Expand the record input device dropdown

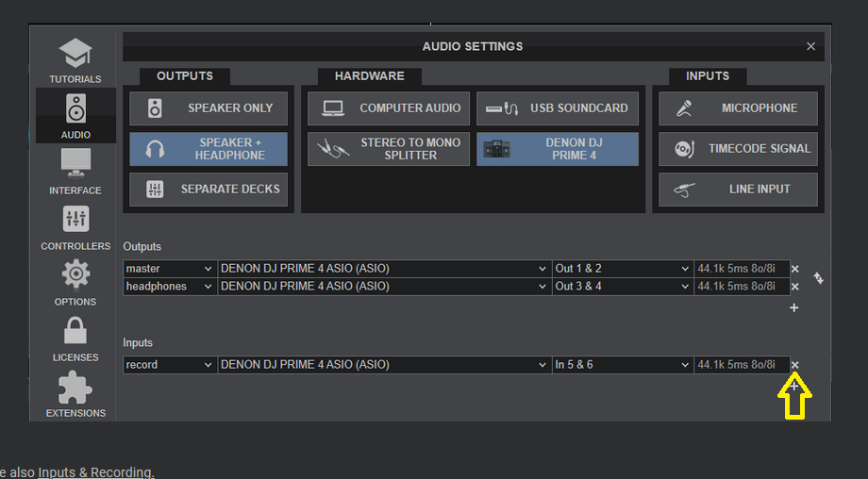point(384,365)
